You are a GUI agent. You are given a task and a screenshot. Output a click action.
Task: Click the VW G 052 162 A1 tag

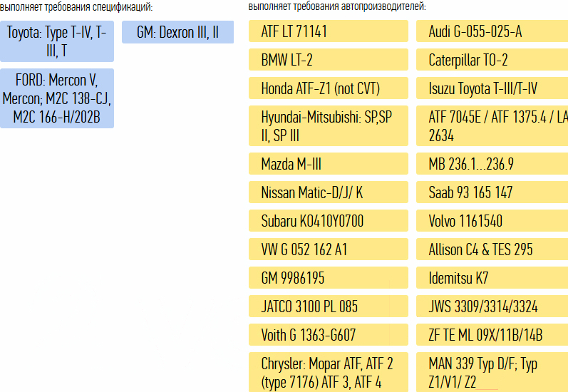pos(329,249)
